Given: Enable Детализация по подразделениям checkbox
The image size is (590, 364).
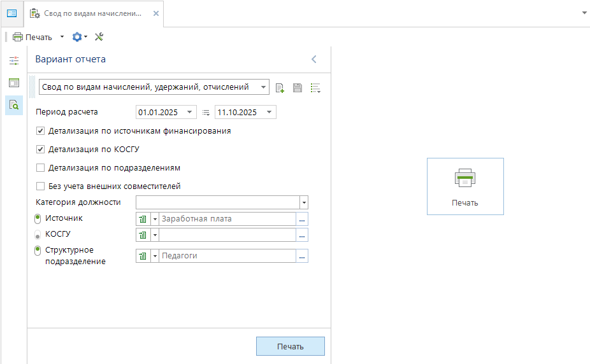Looking at the screenshot, I should 41,168.
